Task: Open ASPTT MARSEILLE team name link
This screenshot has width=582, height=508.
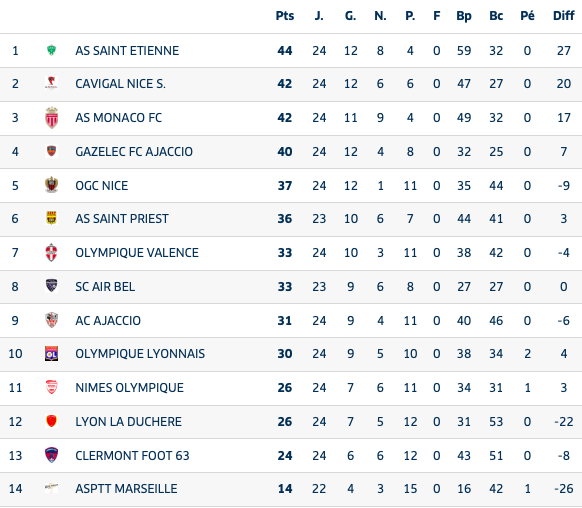Action: pyautogui.click(x=126, y=489)
